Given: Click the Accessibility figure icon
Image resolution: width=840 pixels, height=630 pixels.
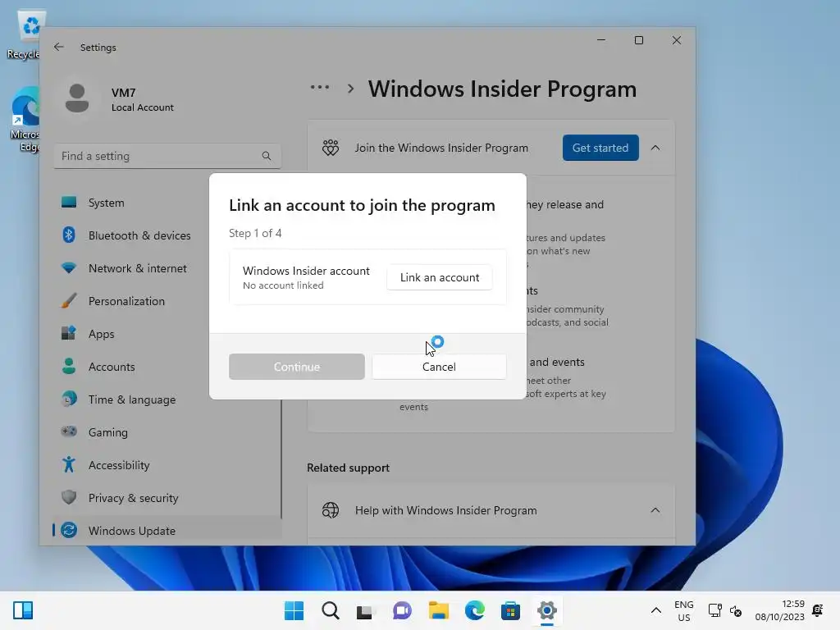Looking at the screenshot, I should point(69,464).
